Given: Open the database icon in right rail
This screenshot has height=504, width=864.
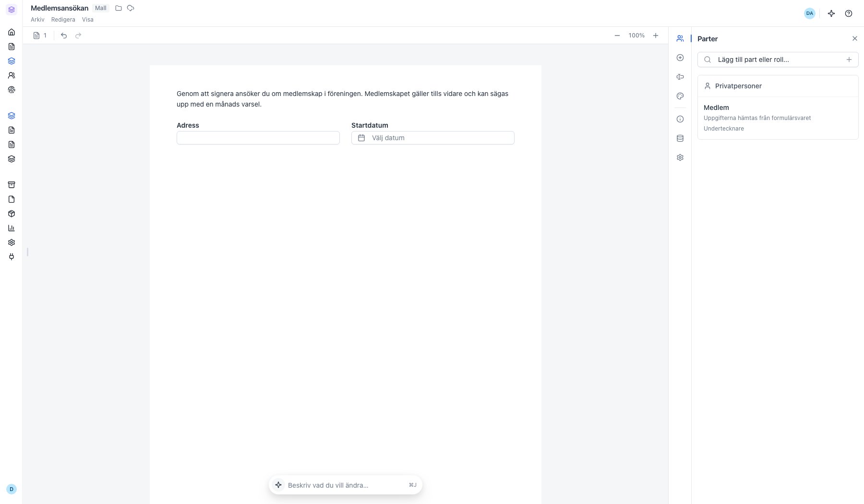Looking at the screenshot, I should (x=680, y=138).
